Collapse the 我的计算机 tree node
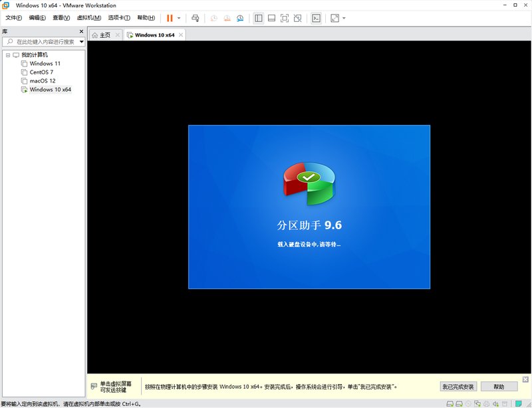Screen dimensions: 532x408 (x=8, y=55)
